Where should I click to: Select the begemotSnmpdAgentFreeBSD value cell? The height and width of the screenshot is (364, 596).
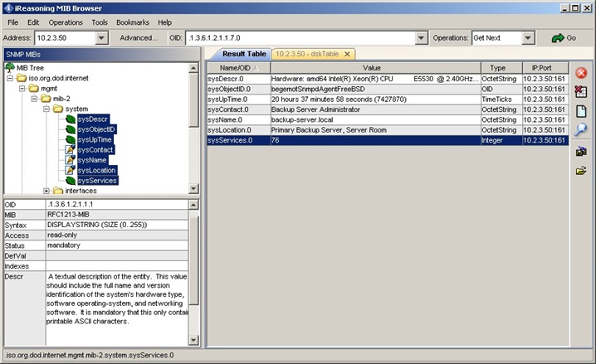coord(375,89)
